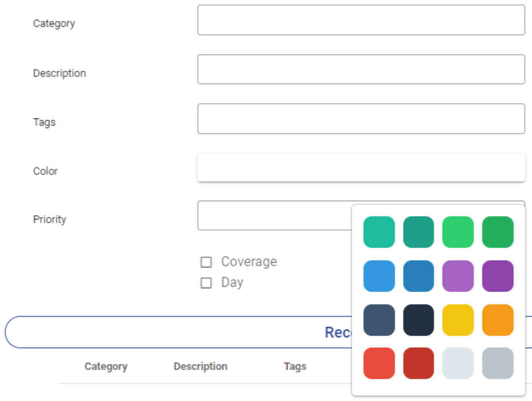Select the bright emerald green swatch
532x401 pixels.
tap(458, 232)
